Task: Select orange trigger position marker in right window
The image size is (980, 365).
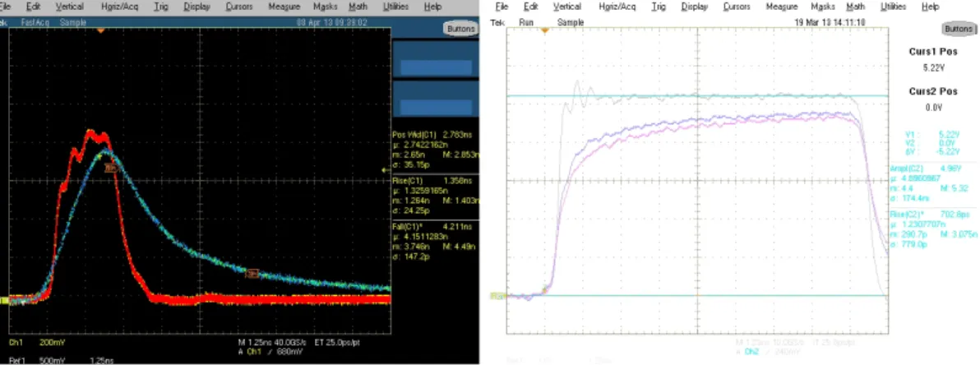Action: point(545,30)
